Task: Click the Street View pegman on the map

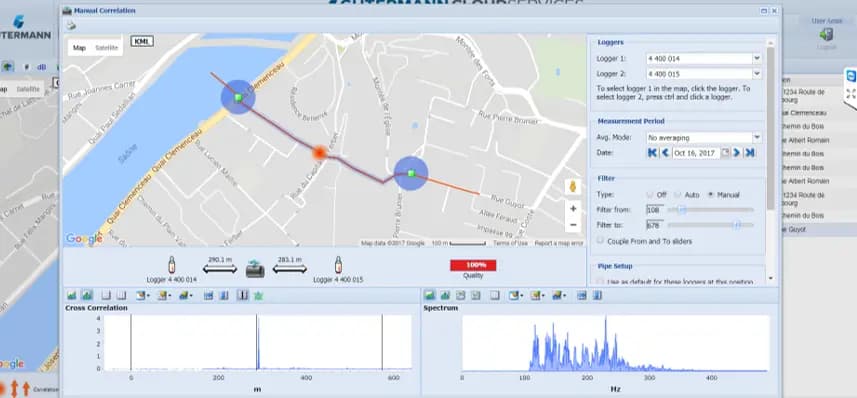Action: (572, 186)
